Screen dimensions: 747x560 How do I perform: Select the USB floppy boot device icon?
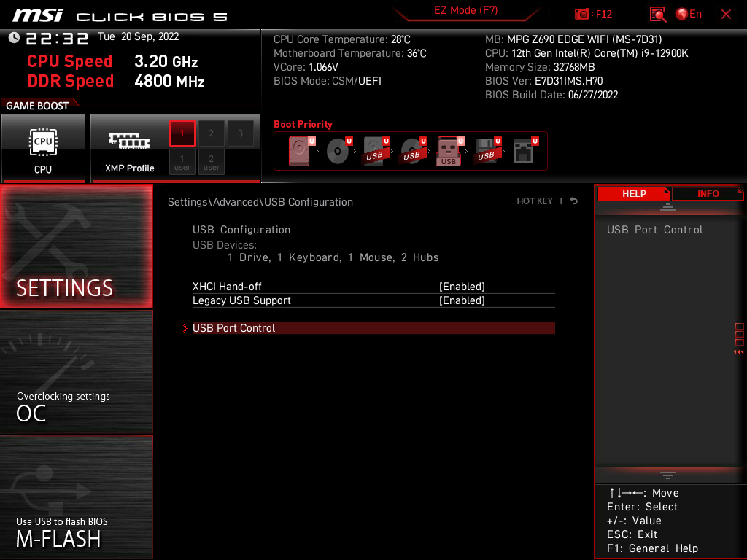[487, 151]
